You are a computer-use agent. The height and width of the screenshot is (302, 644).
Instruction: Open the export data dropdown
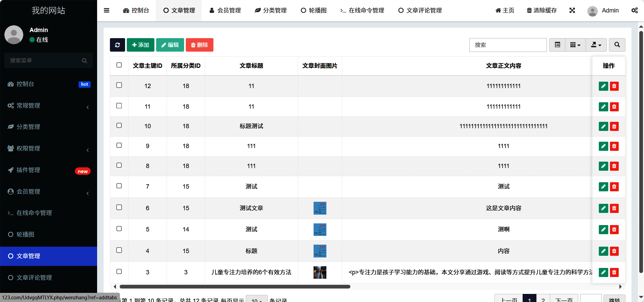(x=596, y=45)
